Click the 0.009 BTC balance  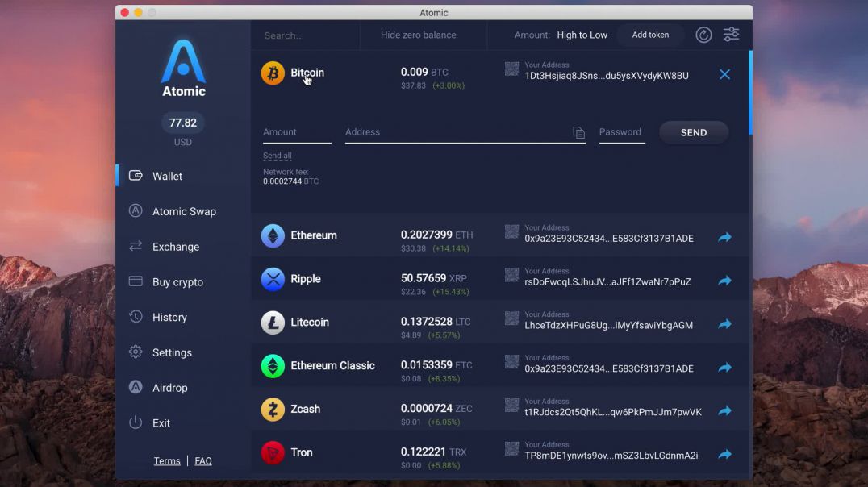pyautogui.click(x=424, y=72)
